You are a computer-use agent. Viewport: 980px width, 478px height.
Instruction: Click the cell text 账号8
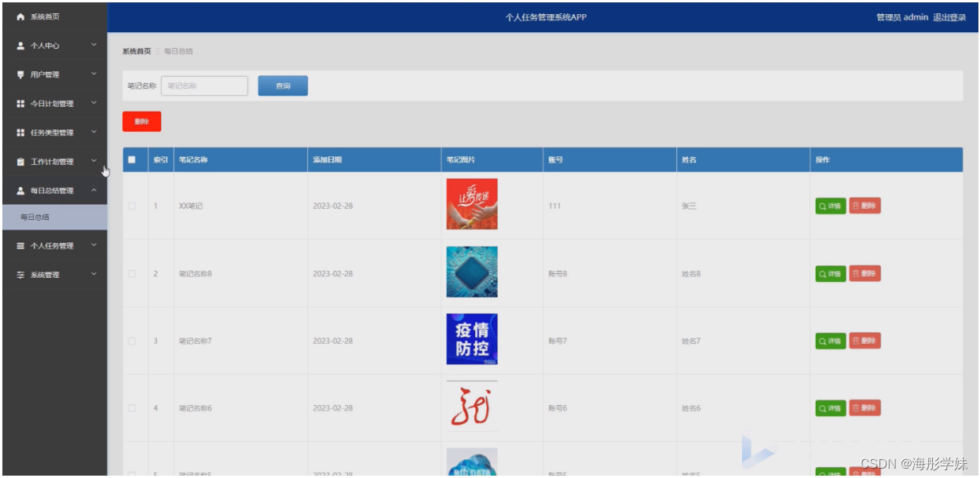[558, 273]
